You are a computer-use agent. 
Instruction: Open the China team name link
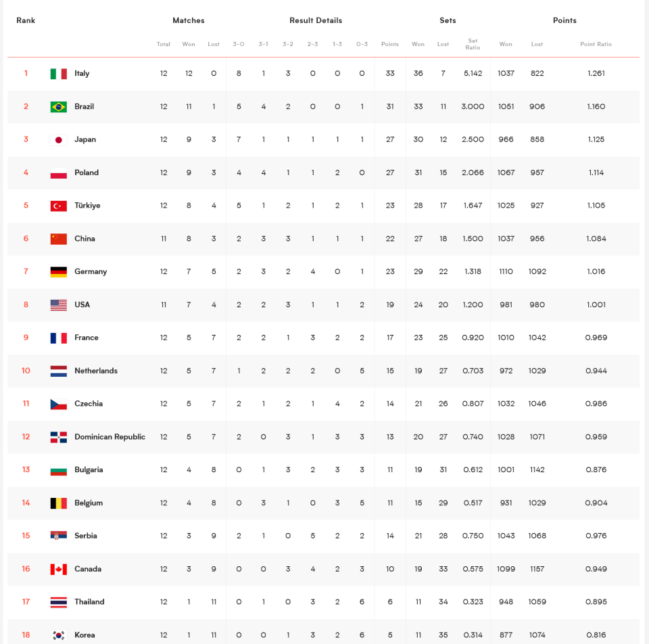(85, 239)
